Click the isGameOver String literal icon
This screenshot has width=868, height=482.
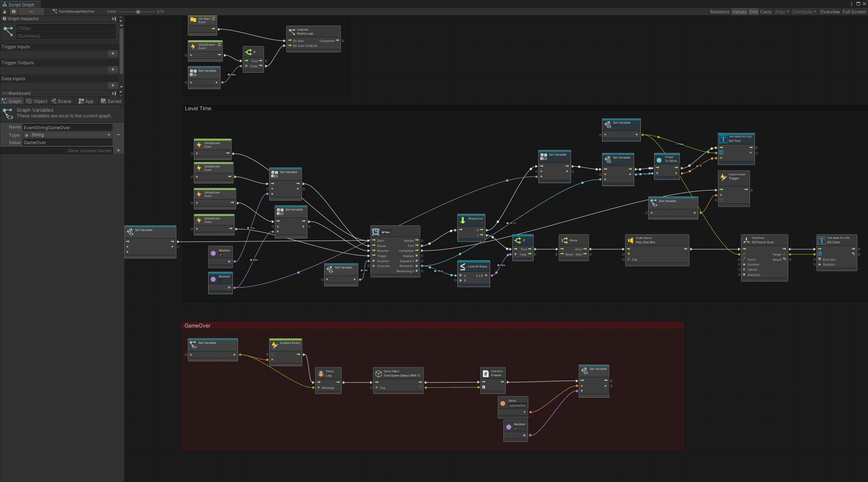point(503,403)
